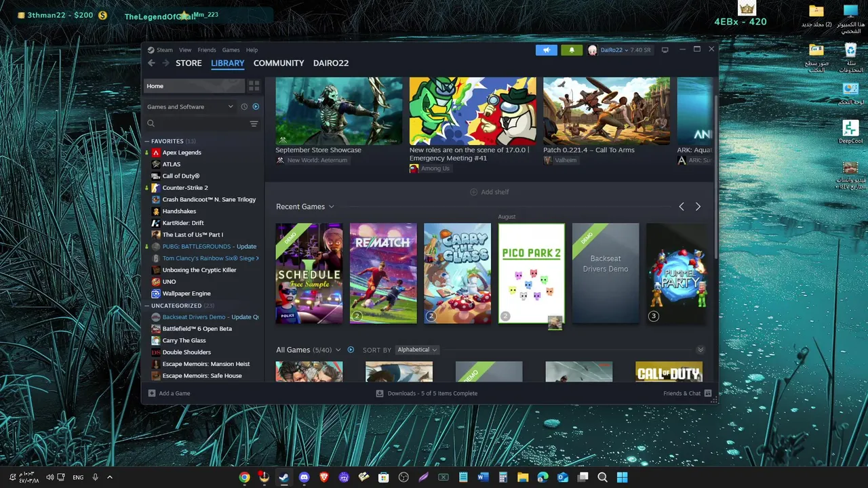Click the Big Picture mode monitor icon

coord(665,50)
